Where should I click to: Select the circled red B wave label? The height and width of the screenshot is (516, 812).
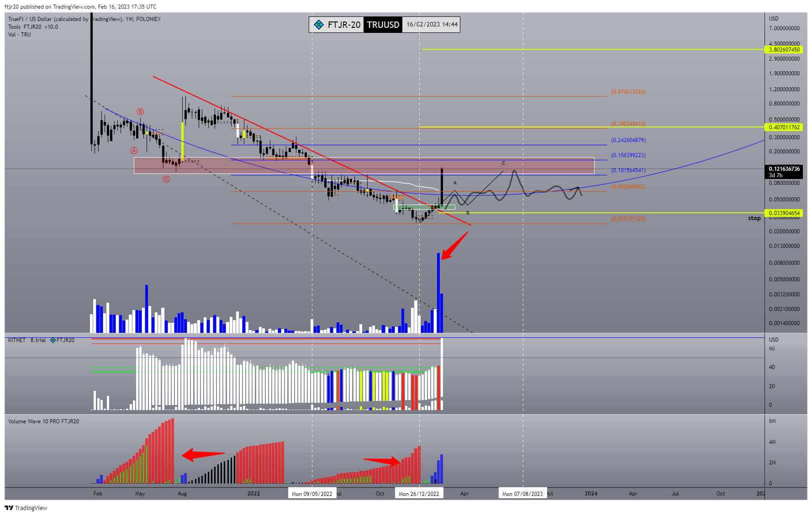[x=141, y=112]
